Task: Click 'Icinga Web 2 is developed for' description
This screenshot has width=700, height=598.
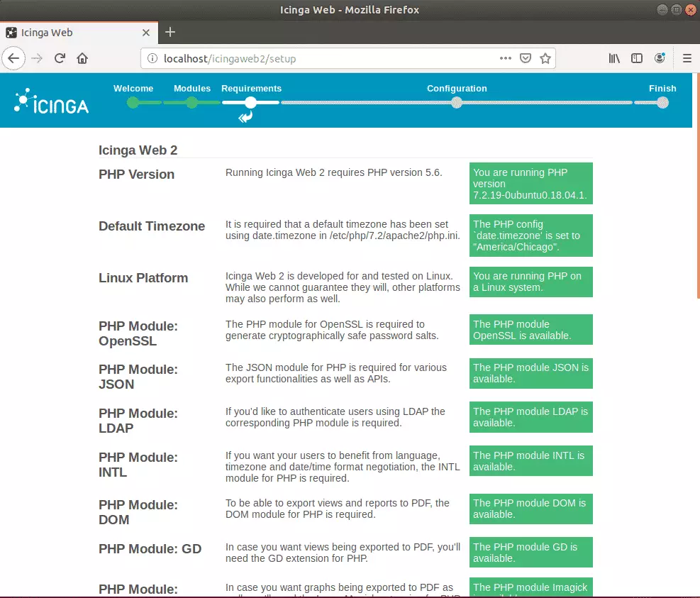Action: [x=343, y=287]
